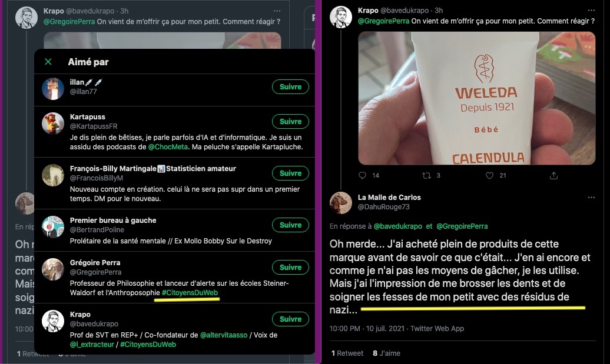Close the Aimé par dialog

48,62
